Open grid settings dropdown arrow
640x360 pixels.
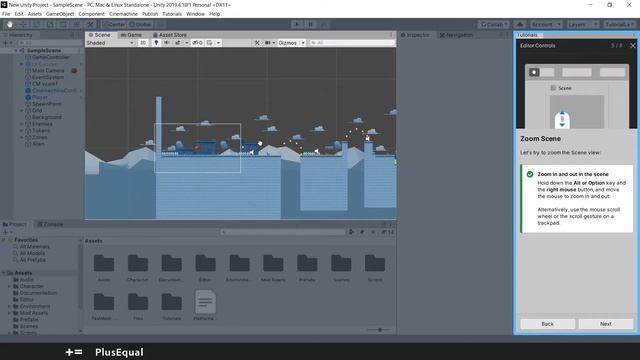pyautogui.click(x=218, y=43)
